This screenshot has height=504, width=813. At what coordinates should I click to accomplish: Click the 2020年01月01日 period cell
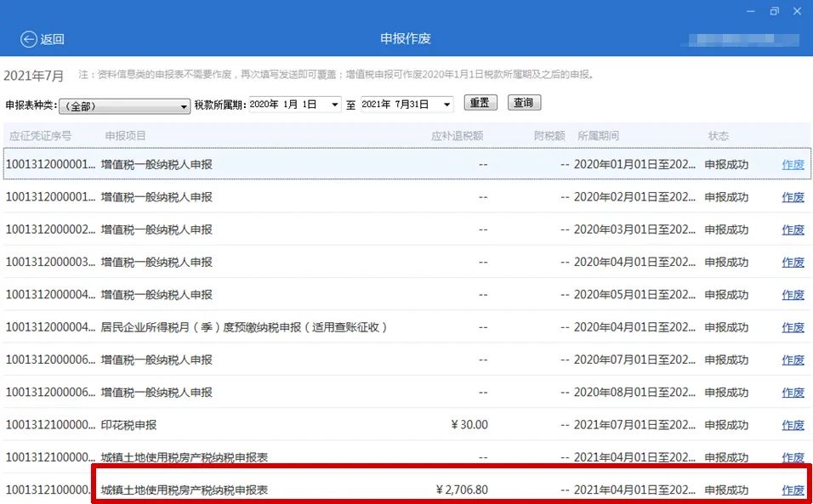tap(634, 165)
